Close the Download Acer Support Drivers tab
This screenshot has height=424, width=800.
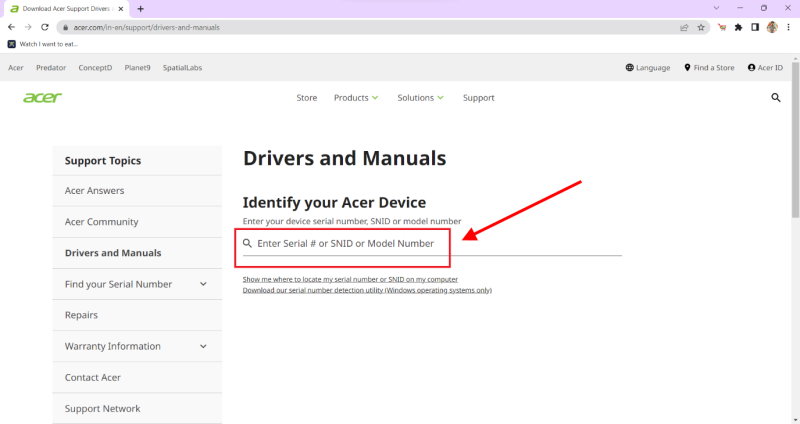point(121,9)
